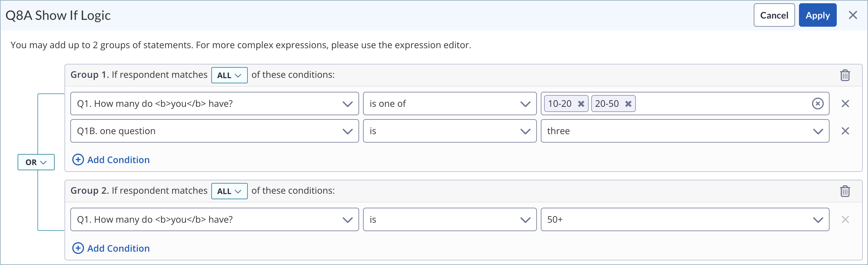Image resolution: width=868 pixels, height=265 pixels.
Task: Open Group 2 ALL match dropdown
Action: 230,191
